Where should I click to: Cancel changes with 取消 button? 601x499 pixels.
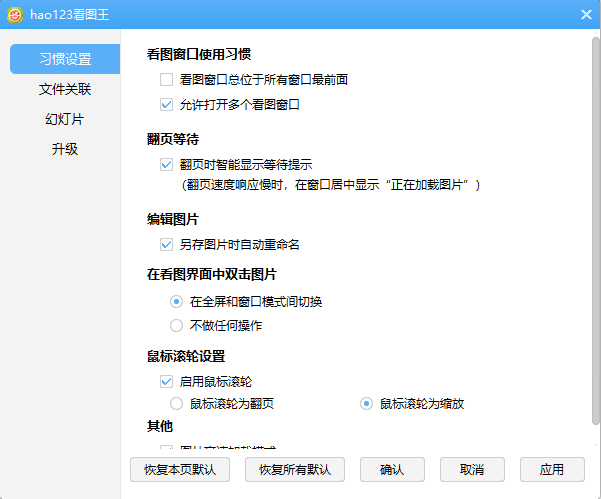coord(472,469)
